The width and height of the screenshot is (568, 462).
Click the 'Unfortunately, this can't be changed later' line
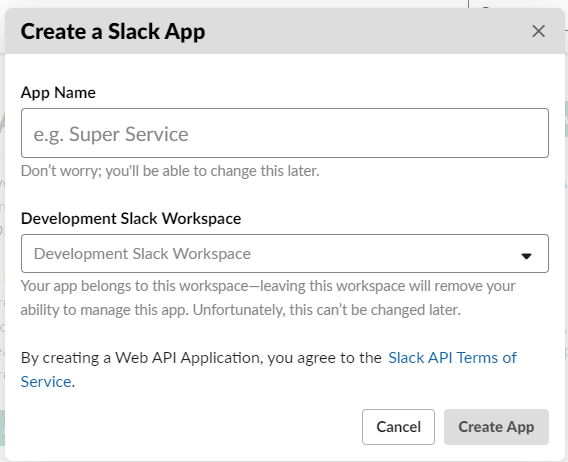click(326, 310)
